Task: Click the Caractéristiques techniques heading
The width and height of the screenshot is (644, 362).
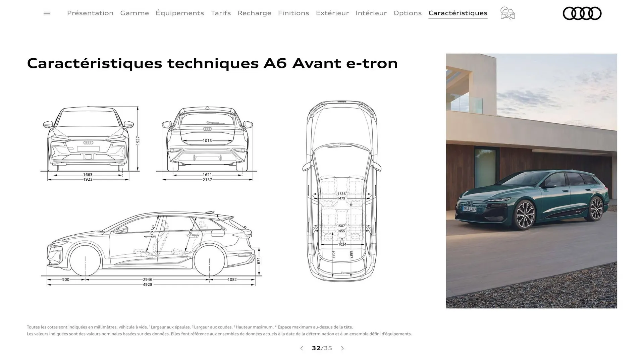Action: click(x=212, y=63)
